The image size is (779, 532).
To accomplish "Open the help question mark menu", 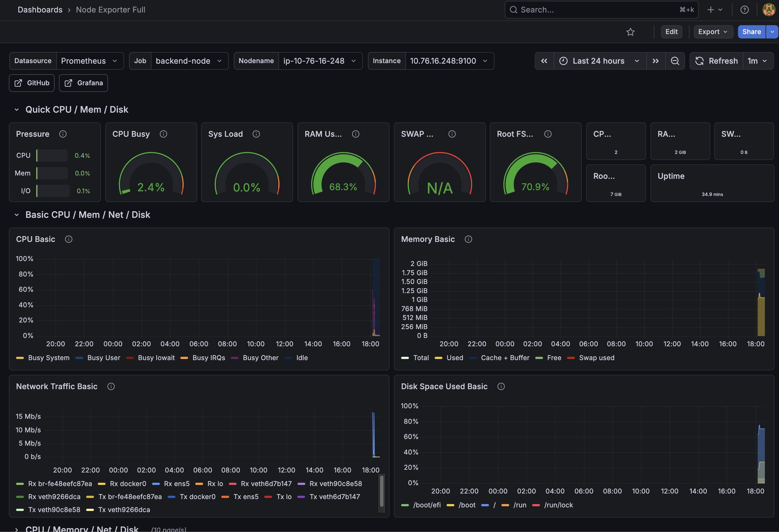I will 744,10.
